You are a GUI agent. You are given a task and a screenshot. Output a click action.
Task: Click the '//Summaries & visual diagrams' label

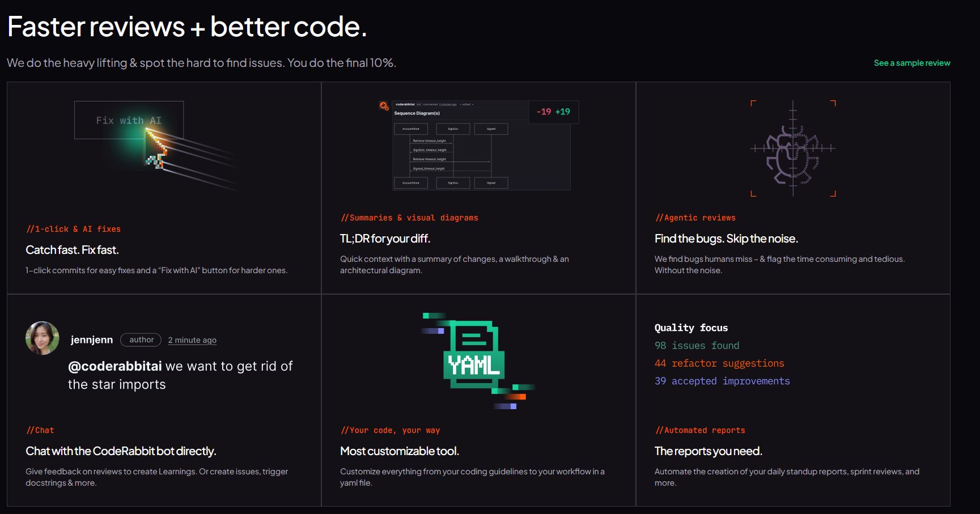[x=409, y=218]
